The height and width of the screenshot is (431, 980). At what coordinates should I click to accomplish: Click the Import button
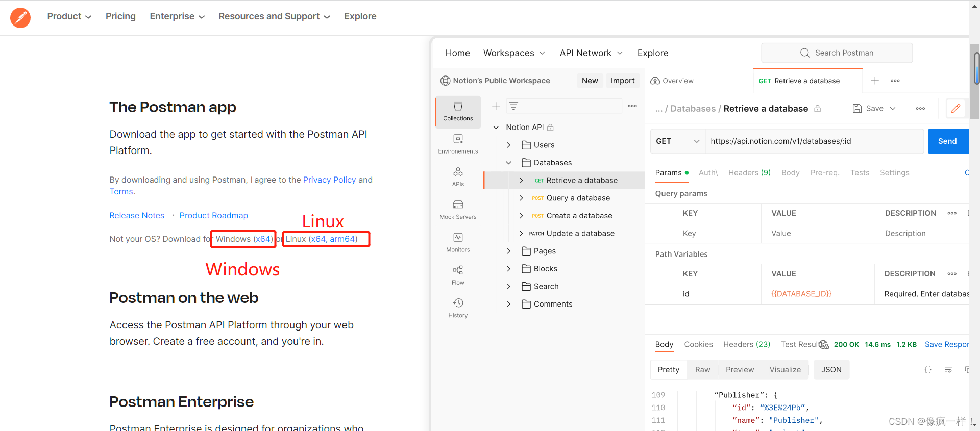pyautogui.click(x=623, y=81)
